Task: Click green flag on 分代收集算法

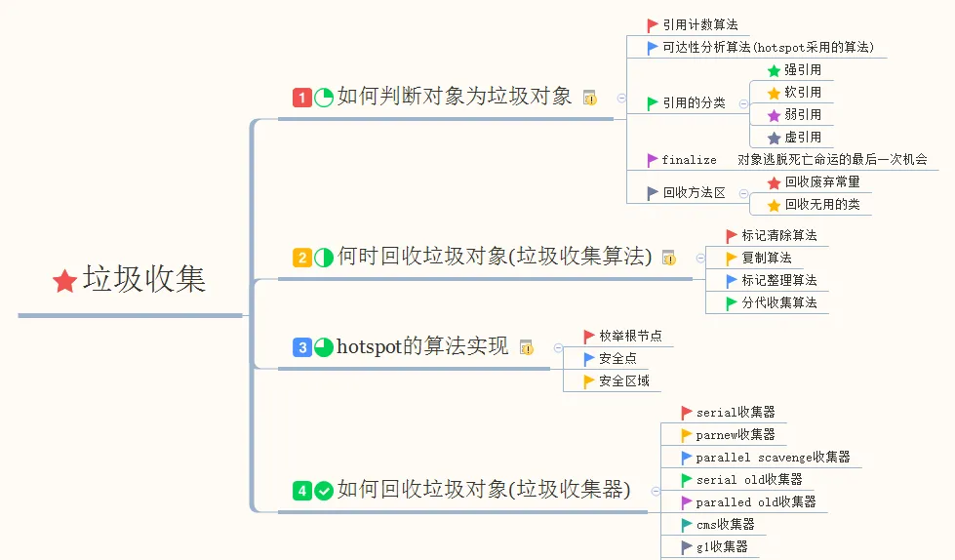Action: click(x=732, y=303)
